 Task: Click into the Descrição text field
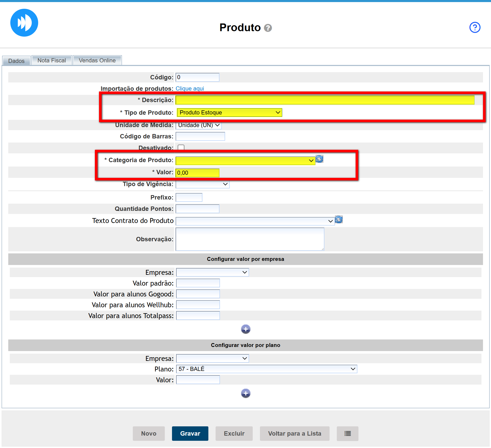pos(325,100)
